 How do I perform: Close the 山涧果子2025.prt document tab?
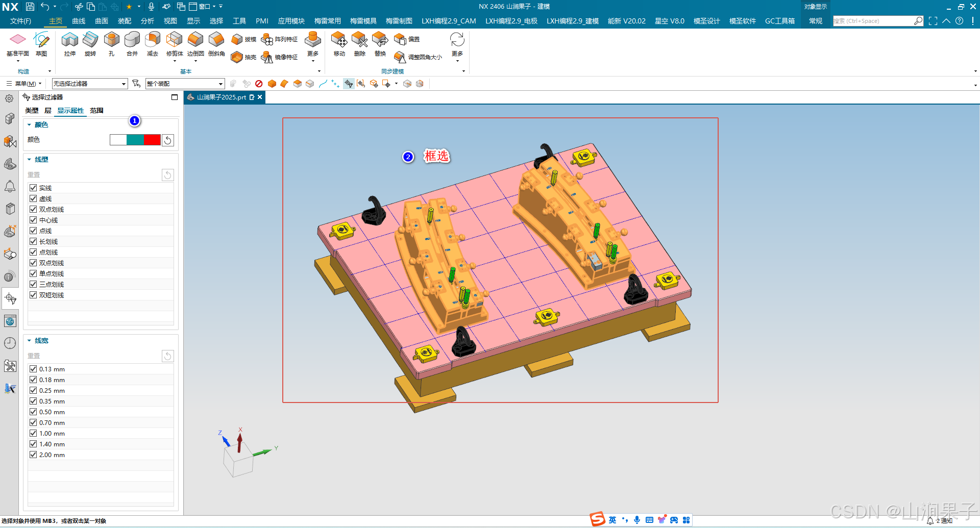tap(260, 97)
